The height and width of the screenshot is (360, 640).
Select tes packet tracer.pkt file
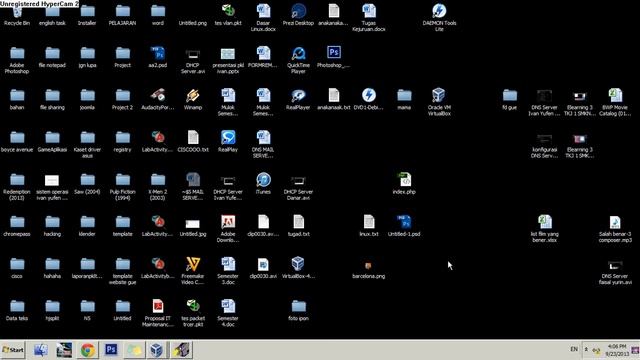193,313
